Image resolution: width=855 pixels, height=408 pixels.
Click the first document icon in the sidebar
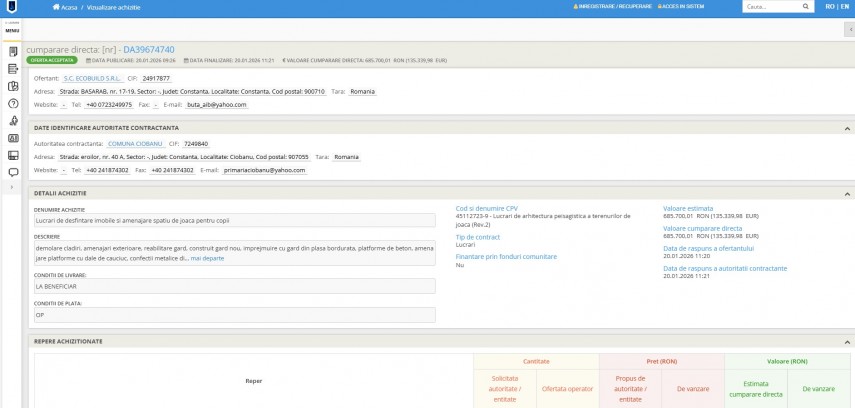(13, 51)
